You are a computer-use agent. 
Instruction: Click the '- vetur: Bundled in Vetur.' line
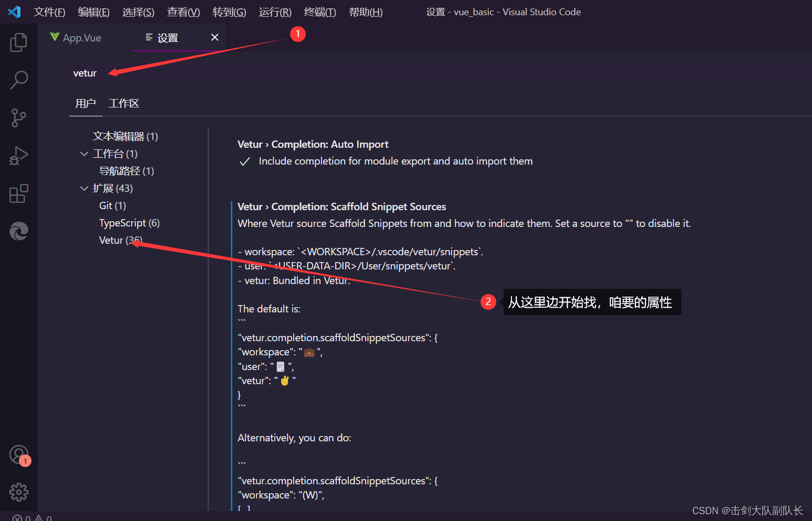(294, 280)
